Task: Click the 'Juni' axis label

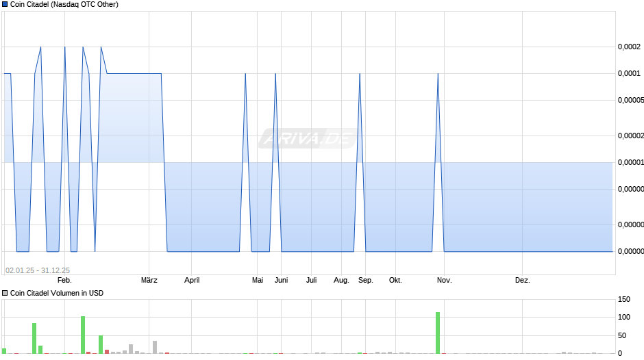Action: coord(282,281)
